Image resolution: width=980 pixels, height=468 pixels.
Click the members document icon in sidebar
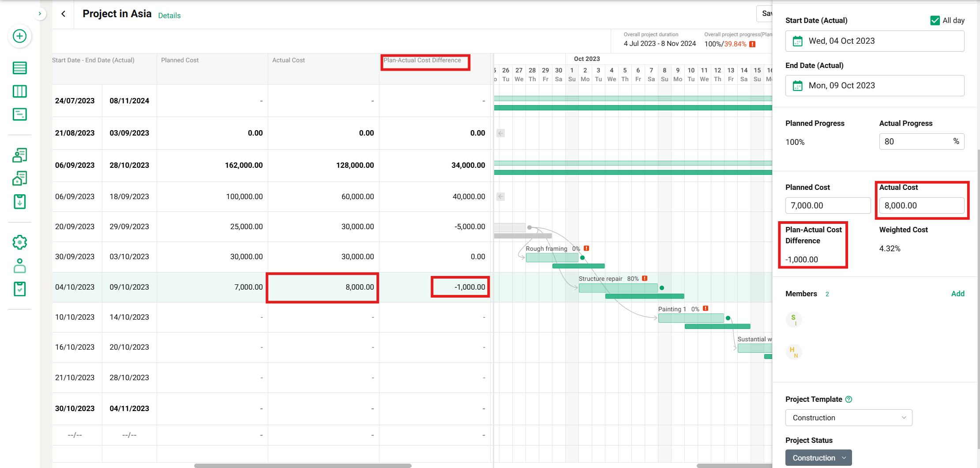point(20,155)
